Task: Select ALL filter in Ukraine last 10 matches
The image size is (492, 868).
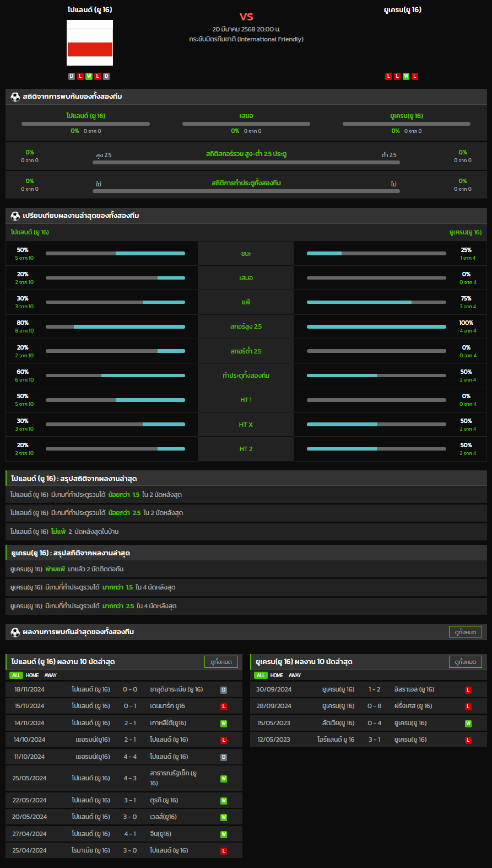Action: 261,675
